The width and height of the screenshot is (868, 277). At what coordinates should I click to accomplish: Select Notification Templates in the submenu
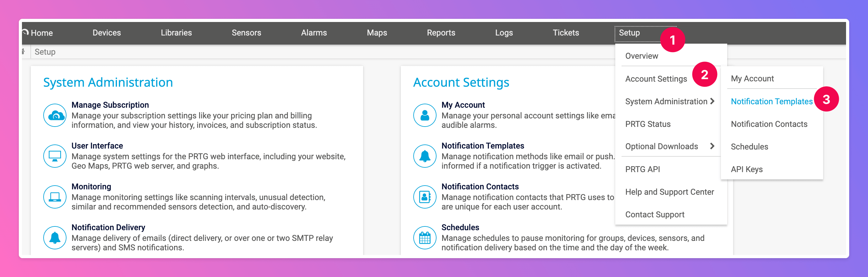772,101
